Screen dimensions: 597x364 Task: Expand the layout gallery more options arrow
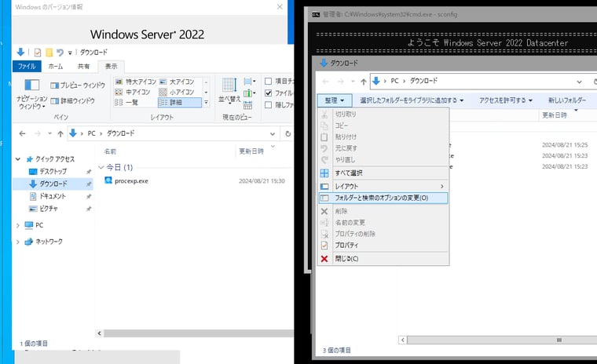coord(206,102)
